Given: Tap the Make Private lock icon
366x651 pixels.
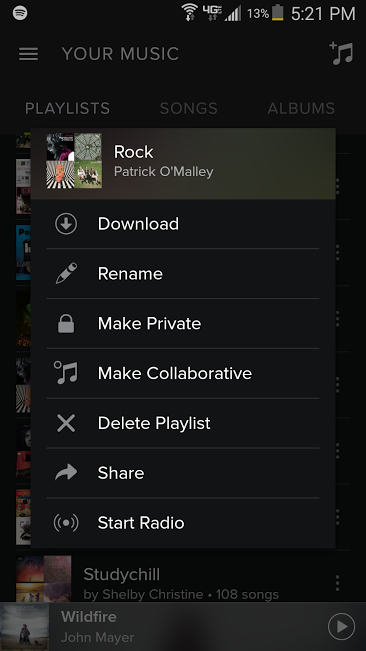Looking at the screenshot, I should click(x=66, y=323).
